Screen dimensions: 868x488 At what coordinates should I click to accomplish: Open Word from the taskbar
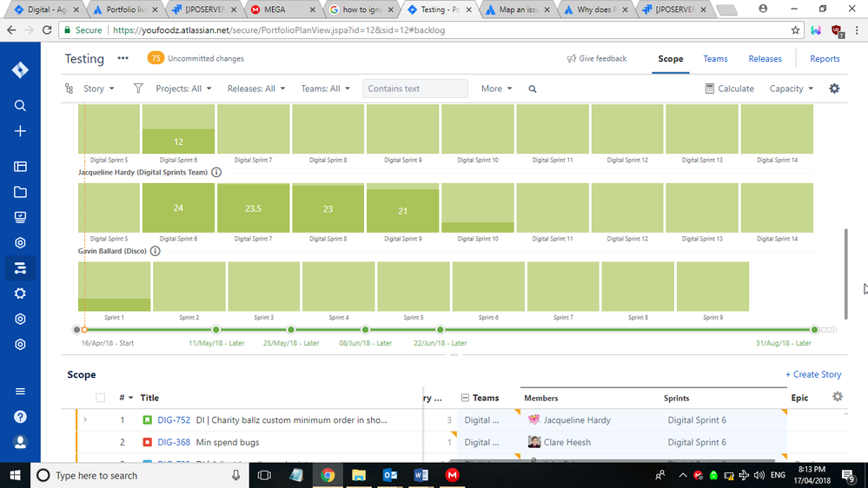pyautogui.click(x=421, y=475)
